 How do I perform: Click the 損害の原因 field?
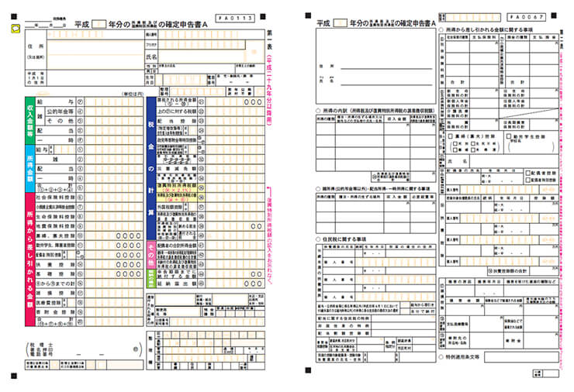[x=460, y=291]
